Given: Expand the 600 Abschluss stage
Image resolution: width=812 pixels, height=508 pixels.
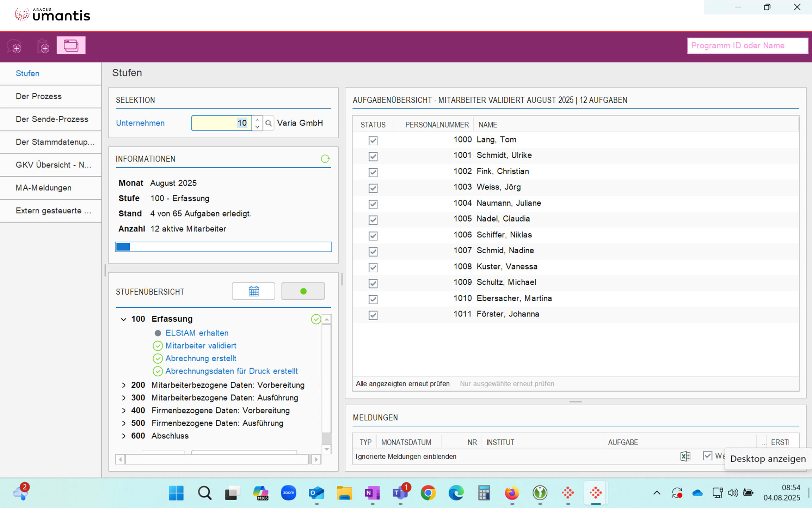Looking at the screenshot, I should click(123, 436).
